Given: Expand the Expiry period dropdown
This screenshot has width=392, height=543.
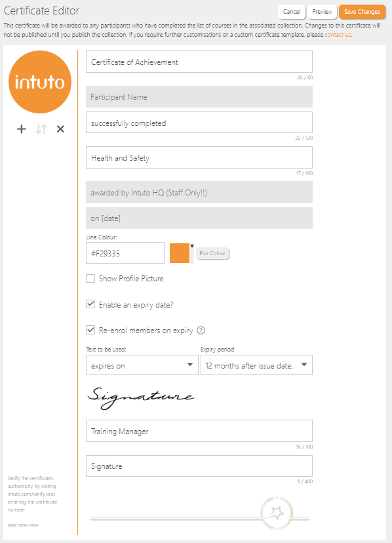Looking at the screenshot, I should (x=256, y=365).
